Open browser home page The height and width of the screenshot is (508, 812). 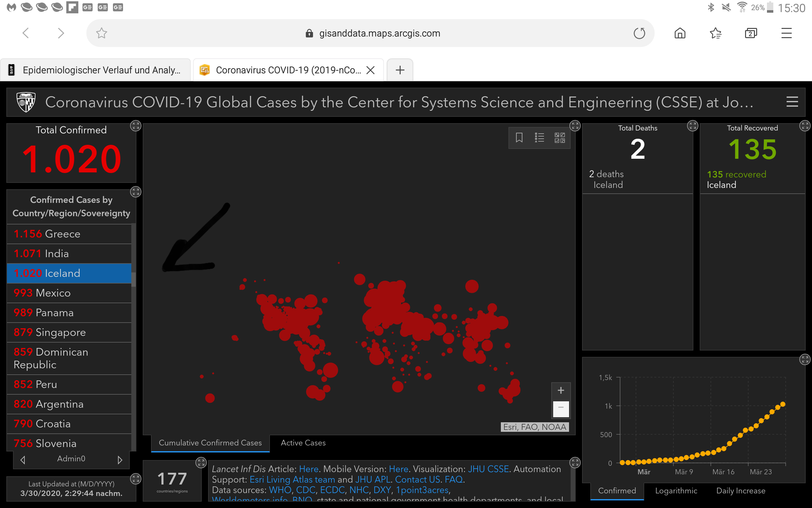click(680, 33)
